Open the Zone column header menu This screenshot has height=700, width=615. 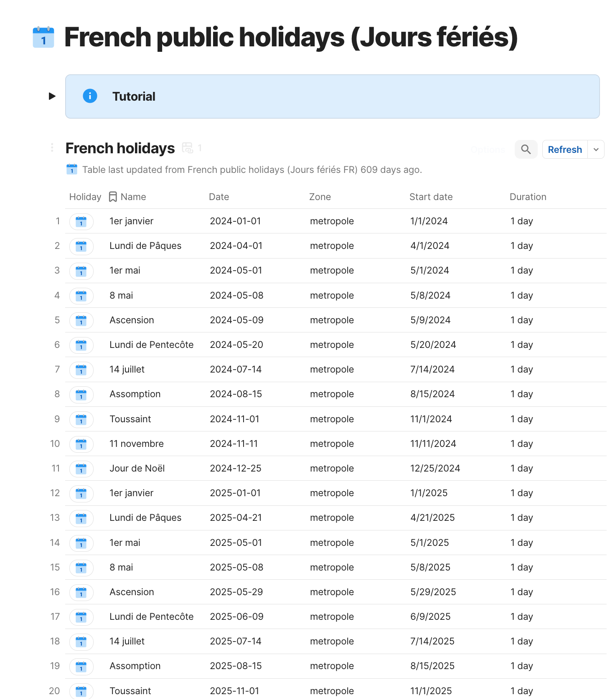pos(320,197)
